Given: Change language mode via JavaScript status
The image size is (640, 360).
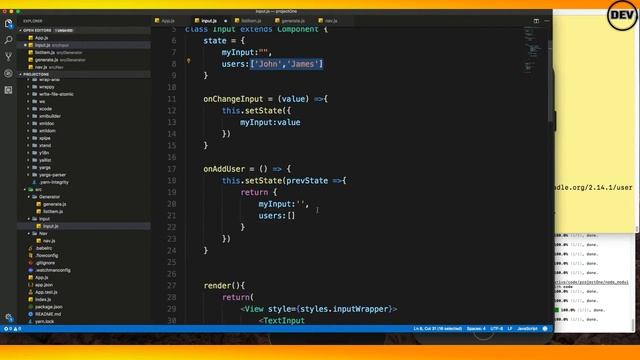Looking at the screenshot, I should pyautogui.click(x=527, y=329).
